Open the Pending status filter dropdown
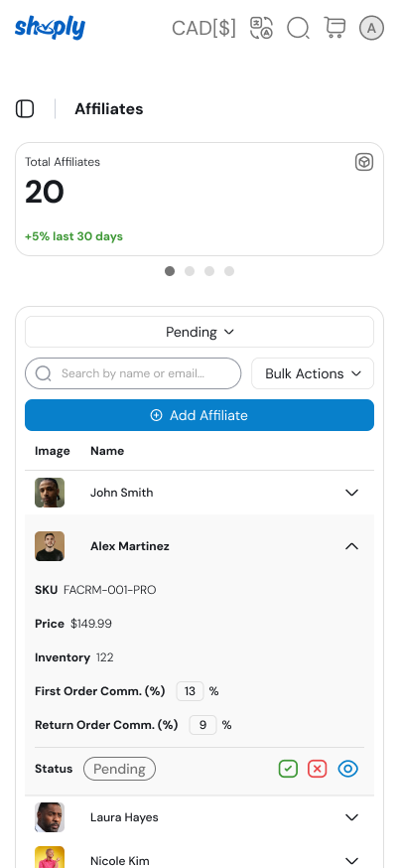 coord(199,332)
